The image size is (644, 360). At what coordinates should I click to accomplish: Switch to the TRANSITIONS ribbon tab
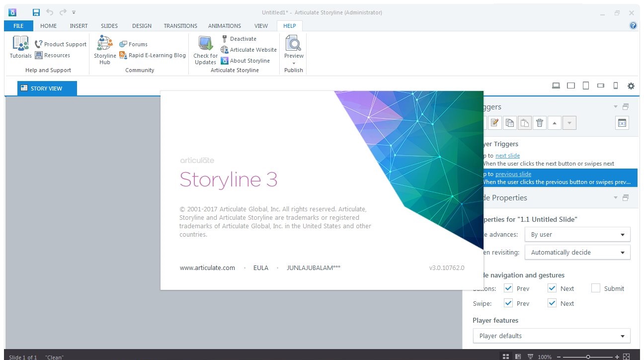coord(180,26)
